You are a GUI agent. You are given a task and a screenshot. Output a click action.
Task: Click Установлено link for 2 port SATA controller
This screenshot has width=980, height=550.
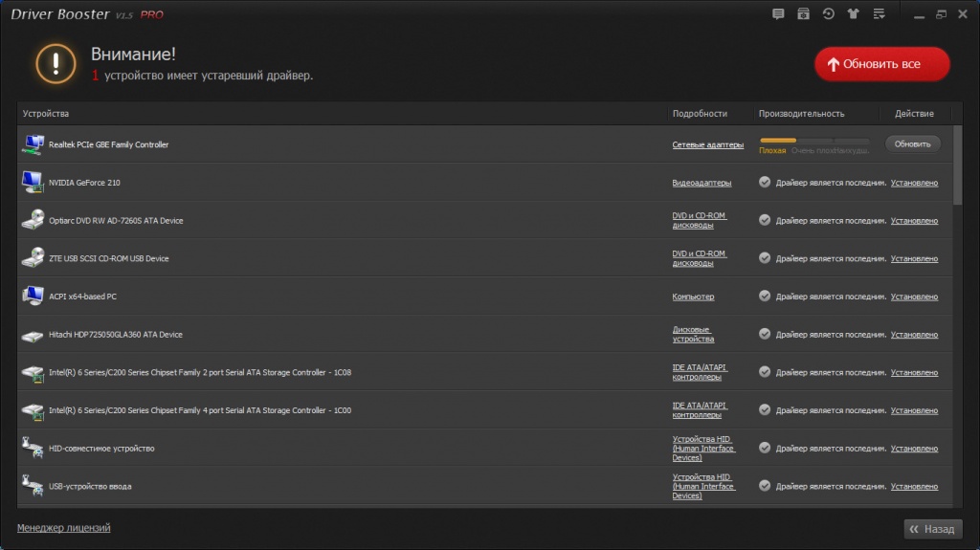[914, 372]
